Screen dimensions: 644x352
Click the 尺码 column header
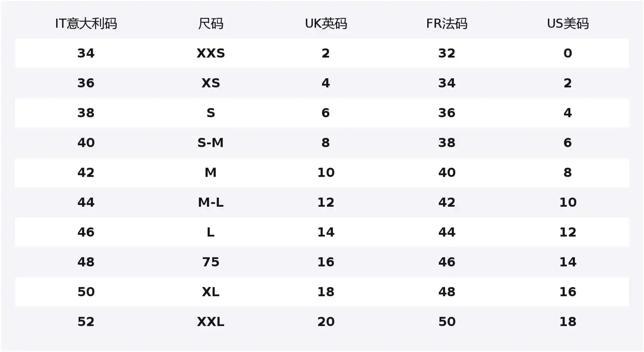pos(210,24)
